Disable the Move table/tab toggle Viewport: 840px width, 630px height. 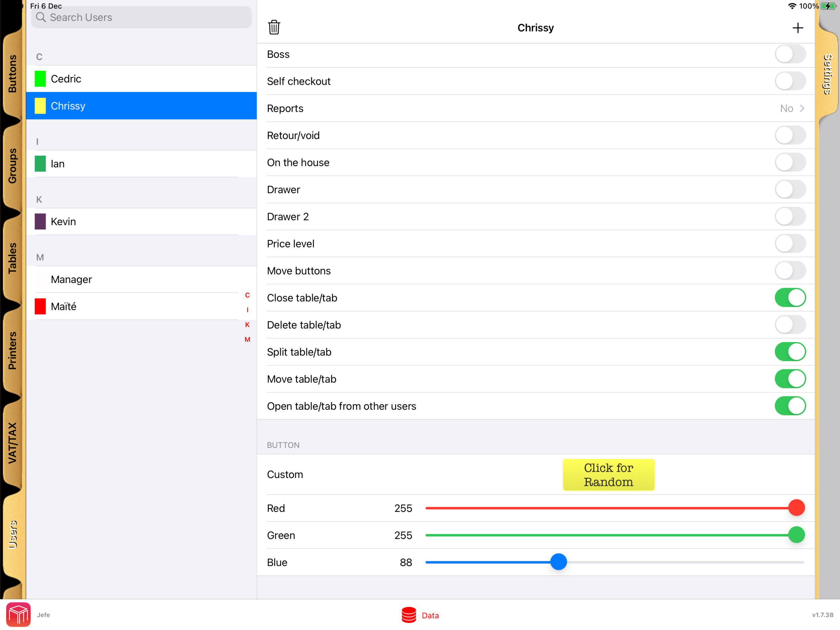(x=791, y=379)
